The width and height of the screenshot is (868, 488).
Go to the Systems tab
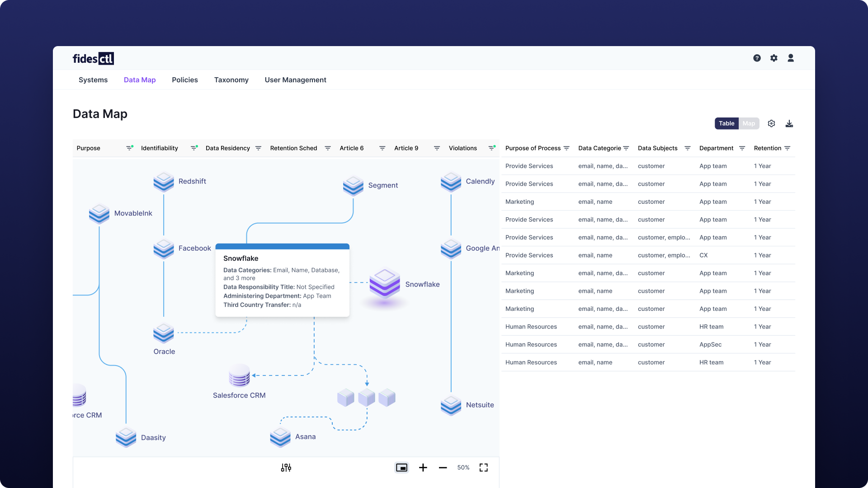point(93,80)
